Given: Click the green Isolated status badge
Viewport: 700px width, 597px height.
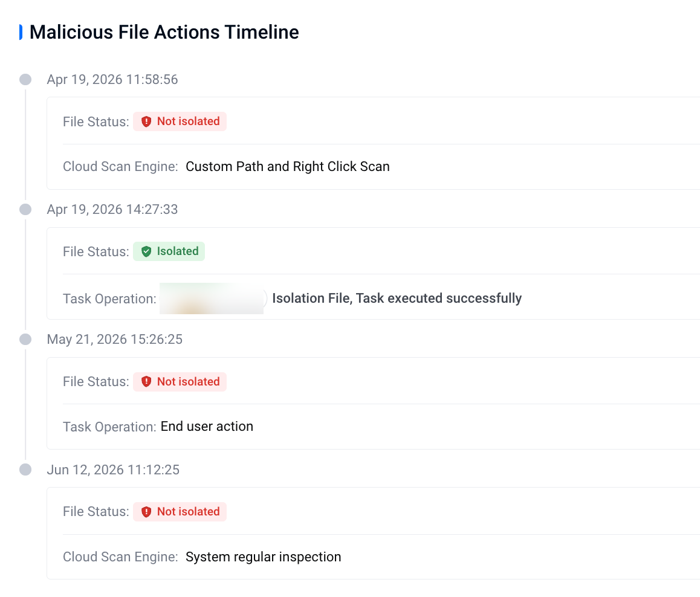Looking at the screenshot, I should point(169,251).
